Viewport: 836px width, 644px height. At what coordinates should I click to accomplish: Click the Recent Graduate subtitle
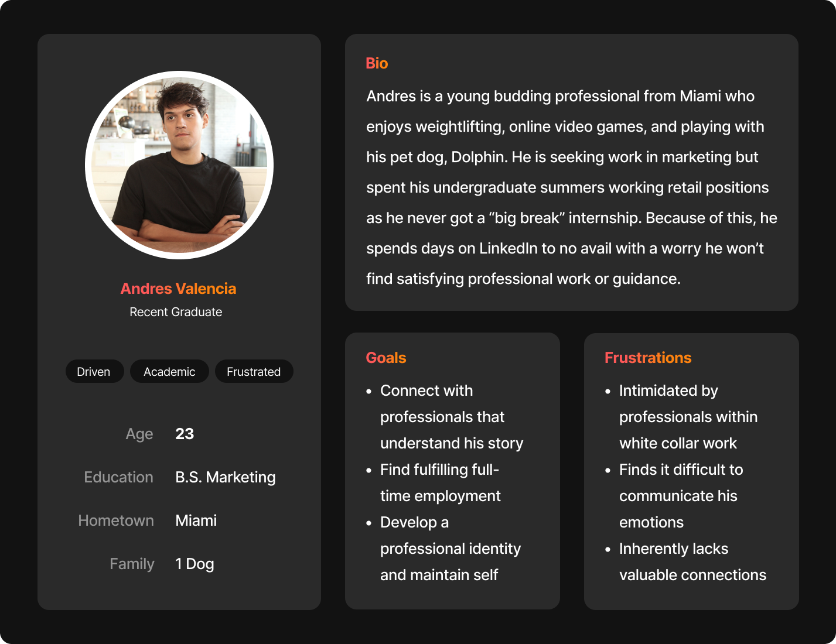[x=176, y=312]
